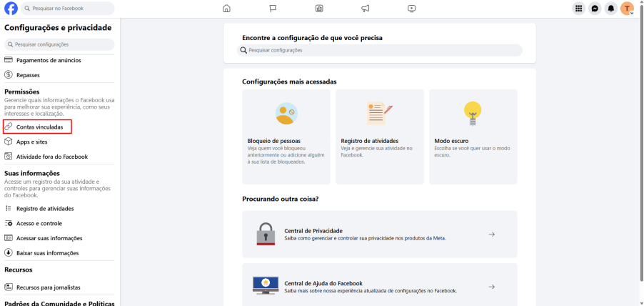Click the list icon beside Registro de atividades
Viewport: 644px width, 306px height.
(9, 209)
